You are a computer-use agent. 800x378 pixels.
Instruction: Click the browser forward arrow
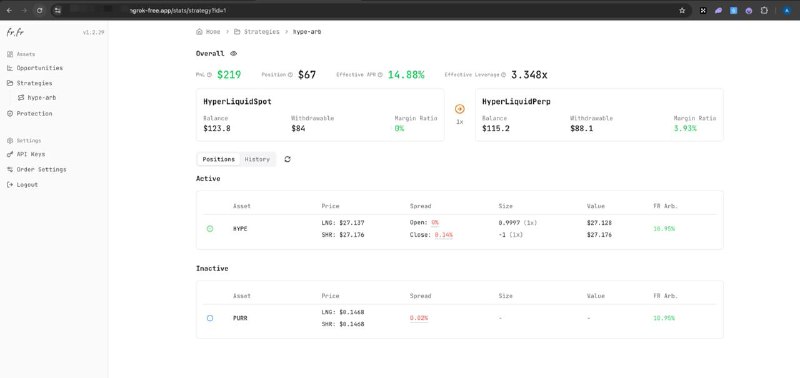pyautogui.click(x=24, y=10)
